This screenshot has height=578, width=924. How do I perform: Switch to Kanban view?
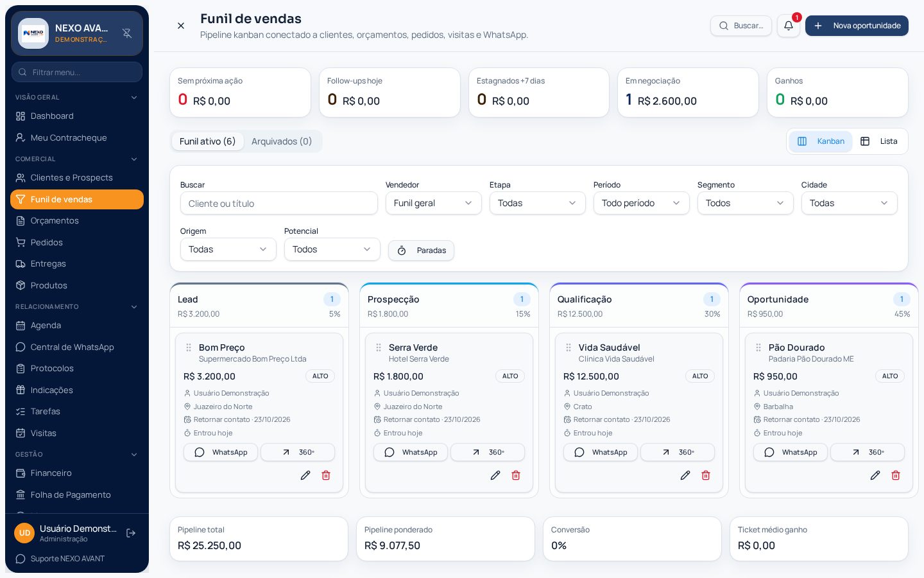coord(821,141)
